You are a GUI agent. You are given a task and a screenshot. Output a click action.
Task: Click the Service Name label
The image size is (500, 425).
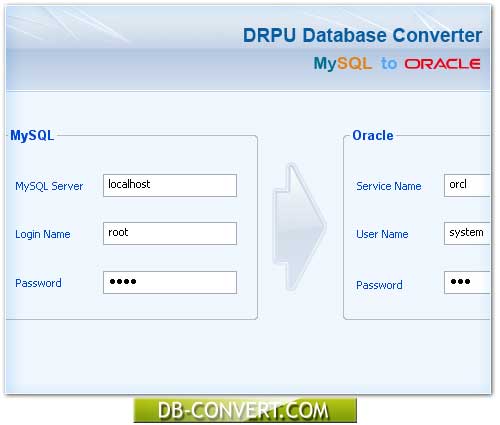point(389,186)
